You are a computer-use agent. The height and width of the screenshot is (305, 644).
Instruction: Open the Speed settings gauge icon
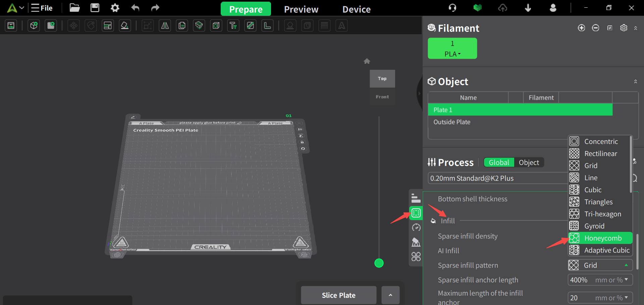[x=416, y=227]
